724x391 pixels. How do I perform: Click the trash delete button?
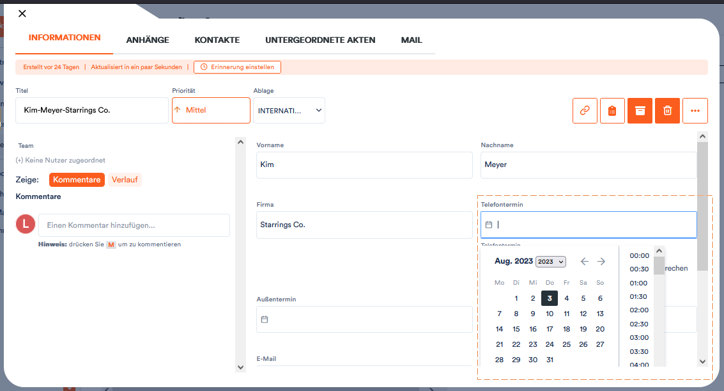pyautogui.click(x=667, y=111)
